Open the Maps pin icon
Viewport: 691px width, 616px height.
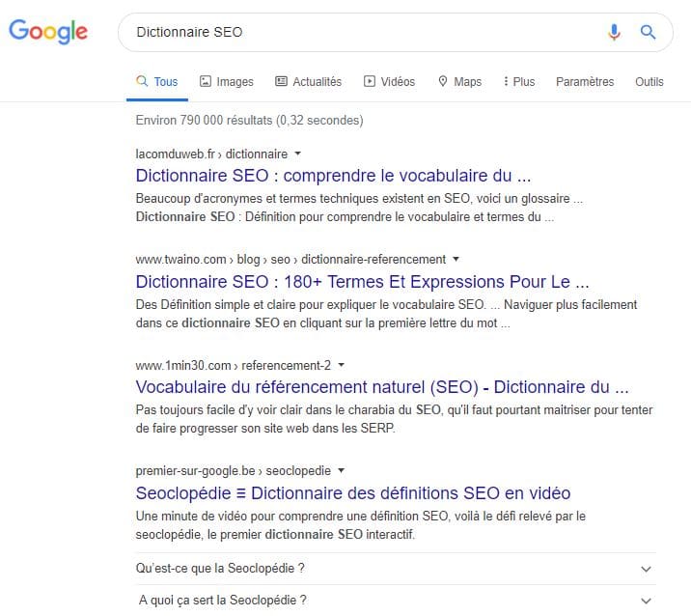tap(443, 81)
